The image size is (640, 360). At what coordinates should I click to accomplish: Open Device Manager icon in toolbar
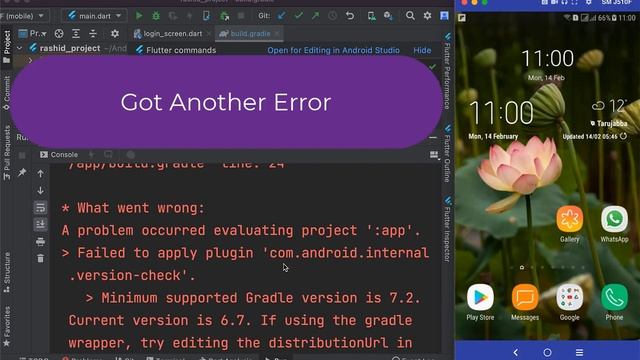[x=371, y=16]
